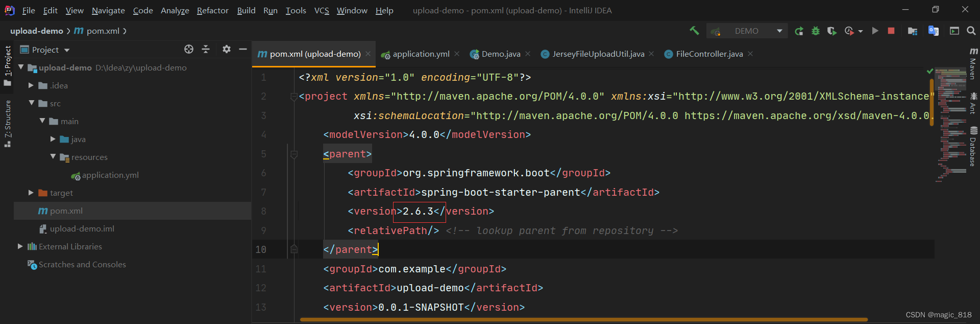Open the Run Anything terminal icon
The image size is (980, 324).
[954, 31]
